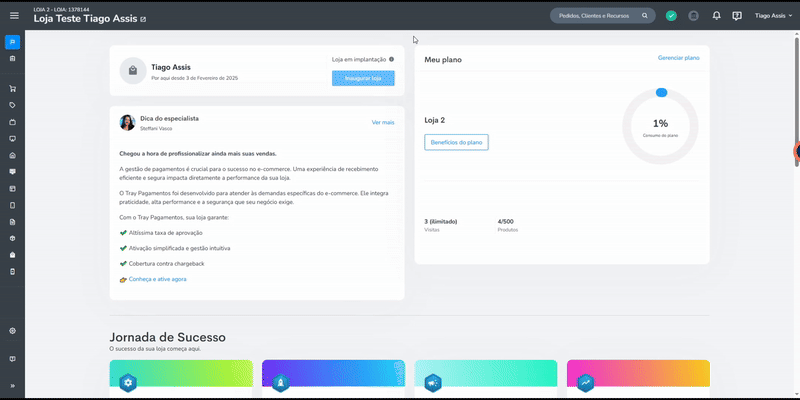Open the shopping bag sidebar icon
Image resolution: width=800 pixels, height=400 pixels.
13,255
